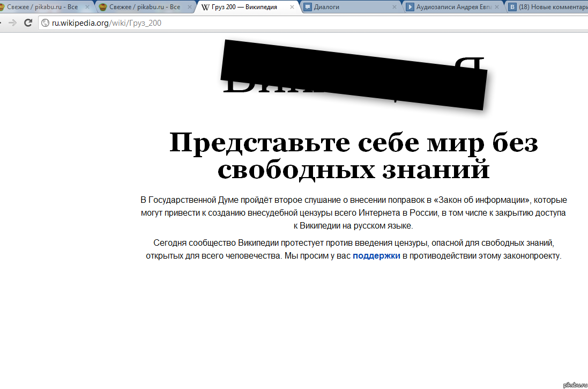Image resolution: width=588 pixels, height=389 pixels.
Task: Open the (18) Новые комментарии tab
Action: tap(549, 8)
